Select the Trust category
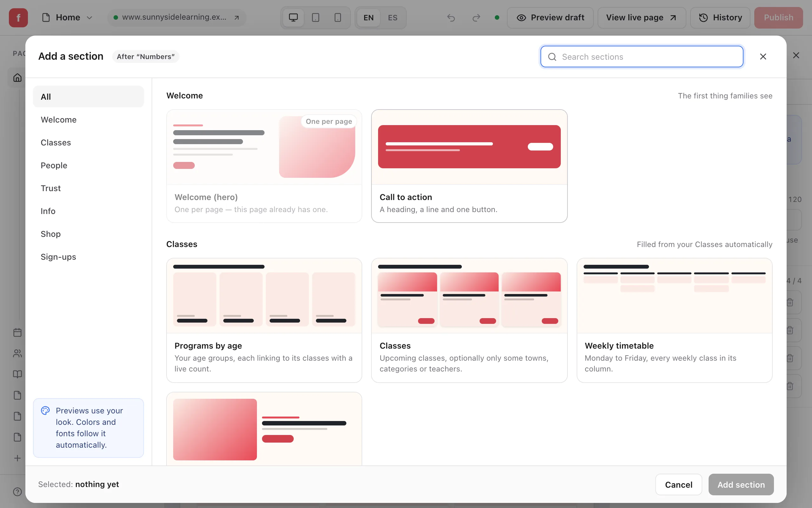Image resolution: width=812 pixels, height=508 pixels. click(x=88, y=188)
